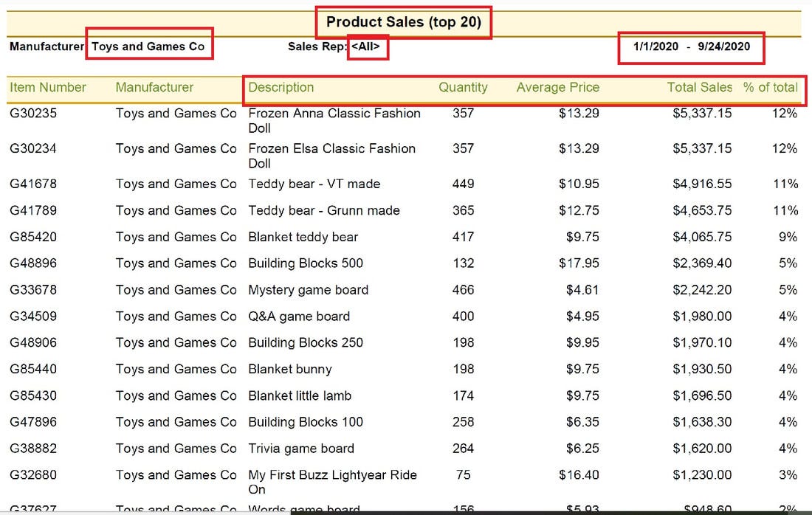Click the Teddy bear - VT made description

click(314, 184)
